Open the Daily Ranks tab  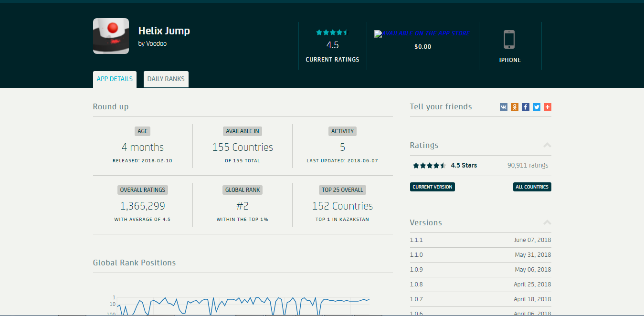(x=166, y=79)
